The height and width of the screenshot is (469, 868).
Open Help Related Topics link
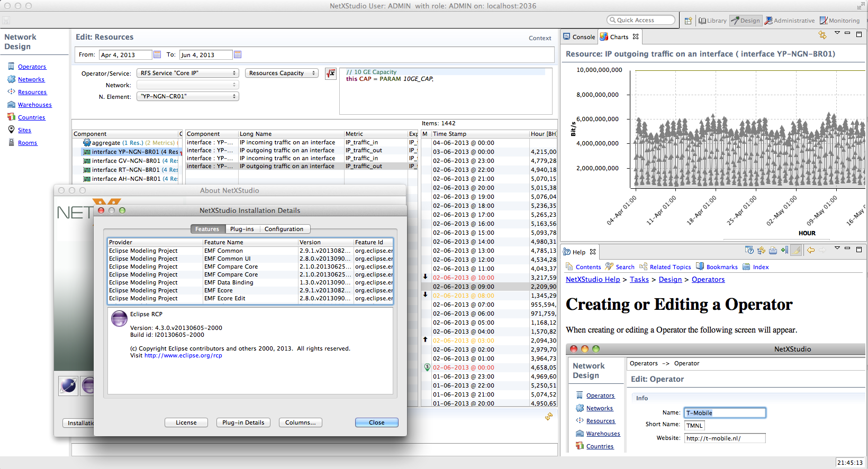click(665, 267)
